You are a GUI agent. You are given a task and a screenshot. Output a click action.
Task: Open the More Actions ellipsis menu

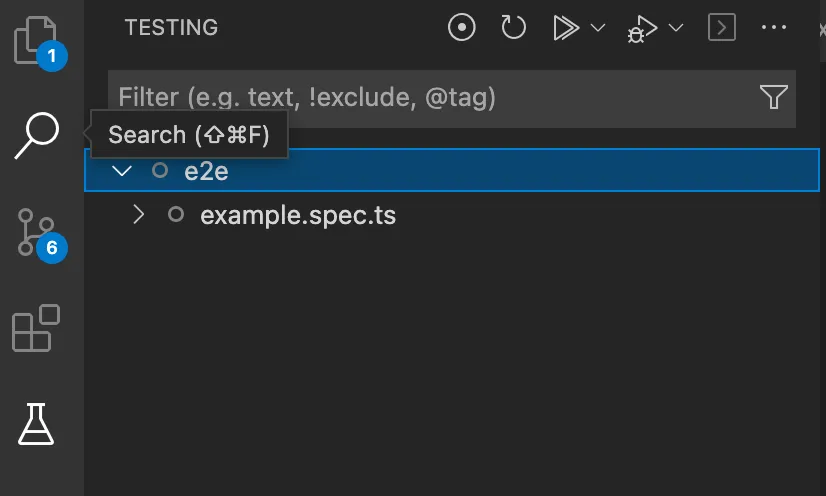pos(774,28)
